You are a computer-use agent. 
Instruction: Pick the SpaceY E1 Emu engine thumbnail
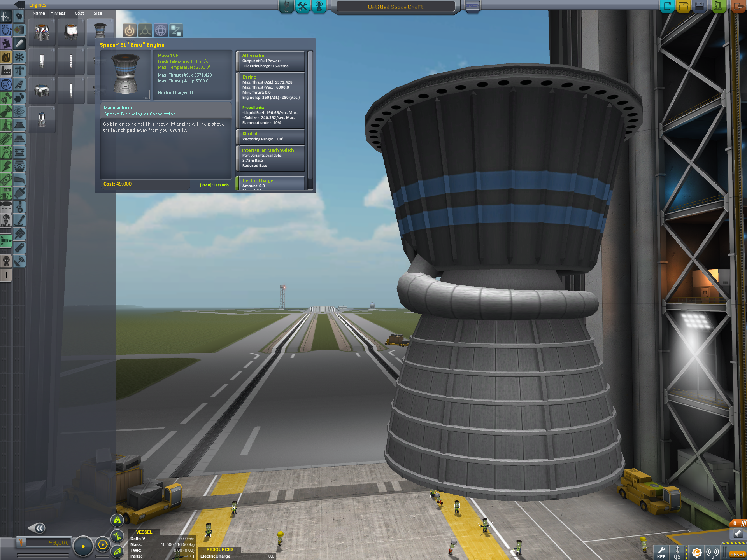pyautogui.click(x=100, y=30)
